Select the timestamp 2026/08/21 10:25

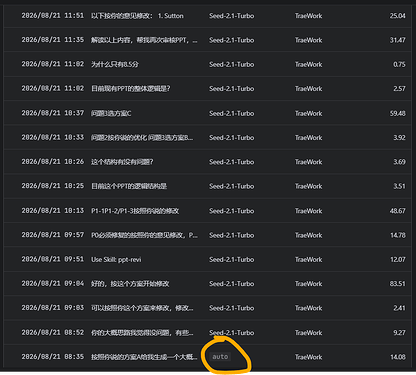pyautogui.click(x=53, y=186)
